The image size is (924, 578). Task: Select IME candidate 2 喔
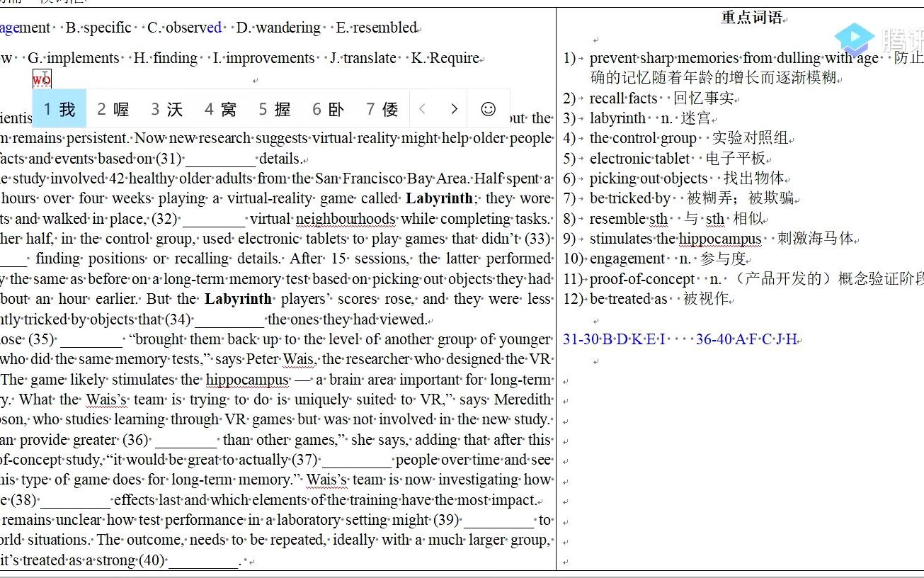coord(113,109)
